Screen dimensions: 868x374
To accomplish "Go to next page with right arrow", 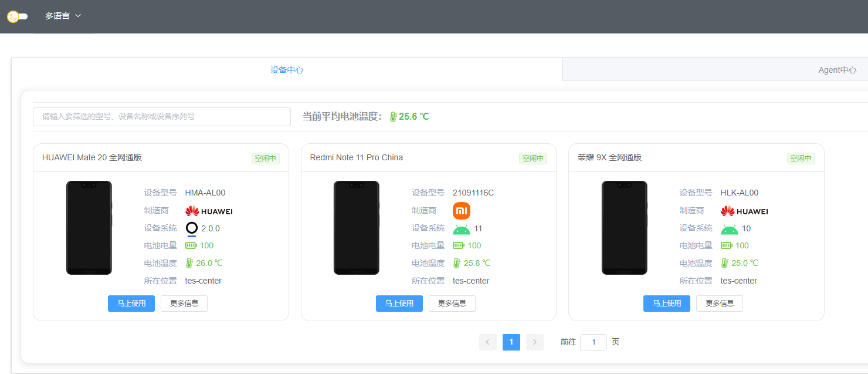I will [535, 342].
